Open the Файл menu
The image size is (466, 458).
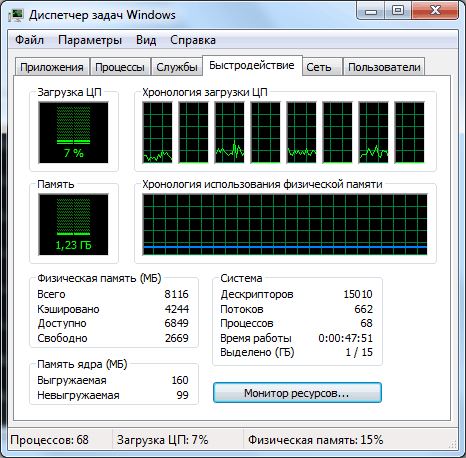tap(29, 40)
